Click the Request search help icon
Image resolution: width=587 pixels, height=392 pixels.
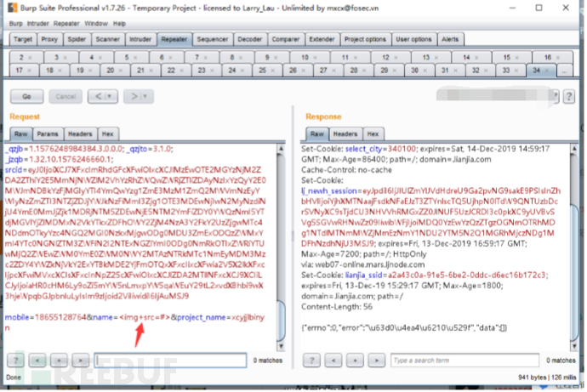click(15, 361)
